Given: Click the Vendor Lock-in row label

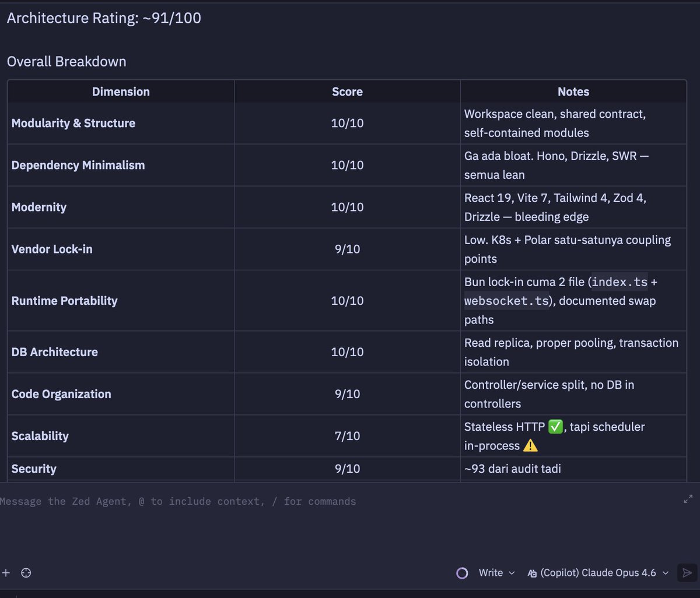Looking at the screenshot, I should click(52, 249).
